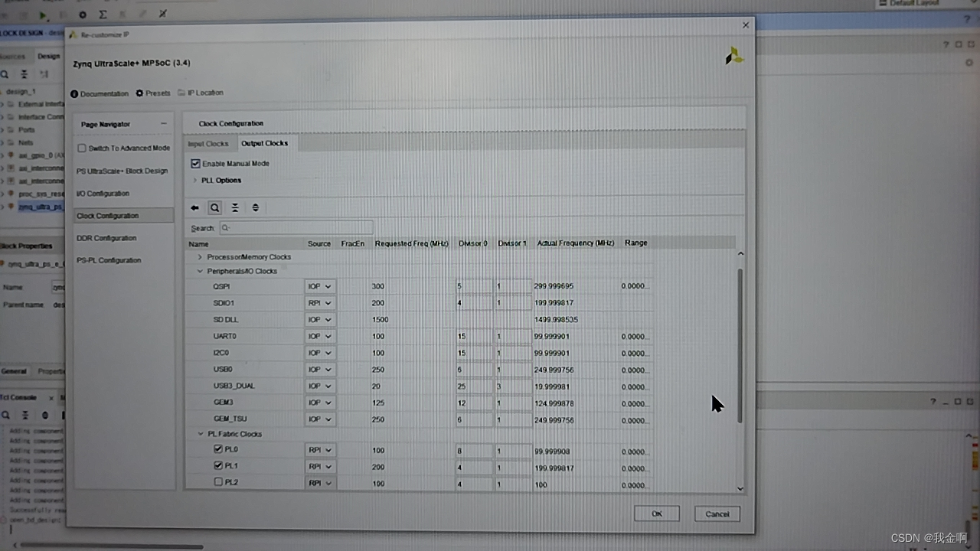Select the Design tab behind the dialog
Image resolution: width=980 pixels, height=551 pixels.
pyautogui.click(x=48, y=56)
